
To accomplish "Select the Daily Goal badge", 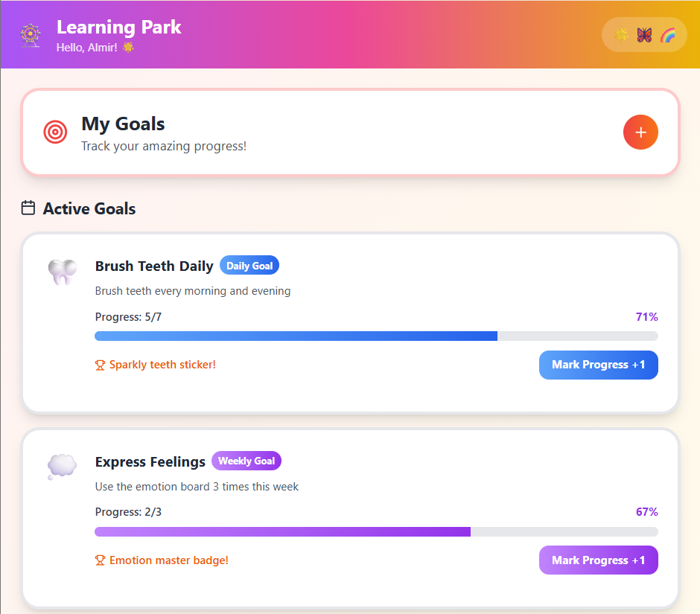I will click(249, 265).
